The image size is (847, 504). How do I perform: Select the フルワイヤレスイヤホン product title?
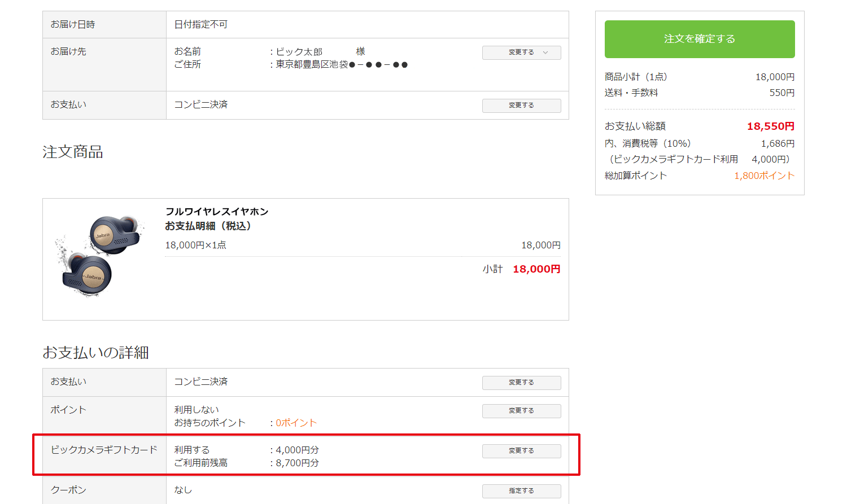click(217, 212)
